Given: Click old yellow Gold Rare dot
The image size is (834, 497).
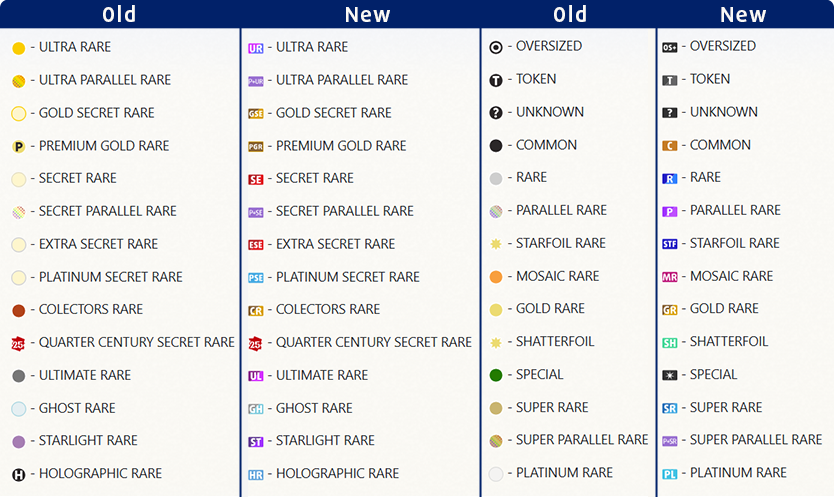Looking at the screenshot, I should [x=496, y=310].
